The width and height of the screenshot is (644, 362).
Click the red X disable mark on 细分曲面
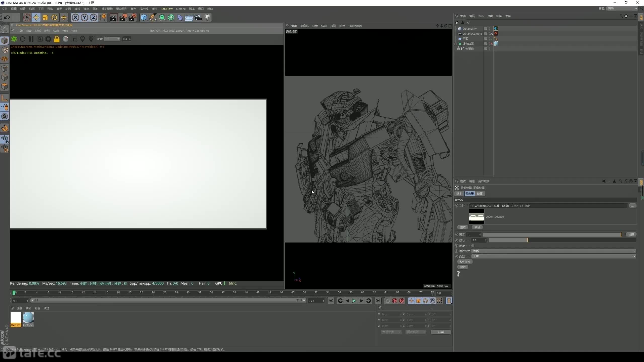point(491,44)
